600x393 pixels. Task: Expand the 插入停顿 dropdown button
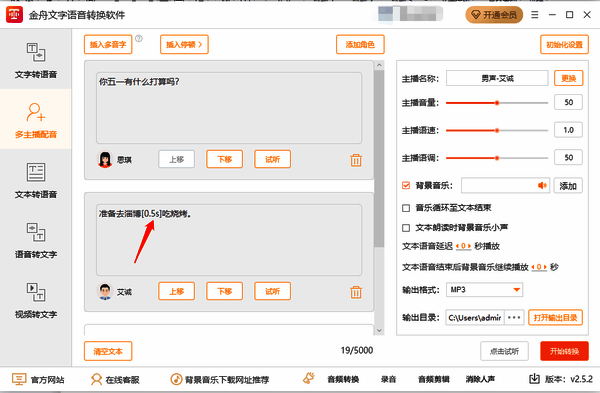coord(184,44)
